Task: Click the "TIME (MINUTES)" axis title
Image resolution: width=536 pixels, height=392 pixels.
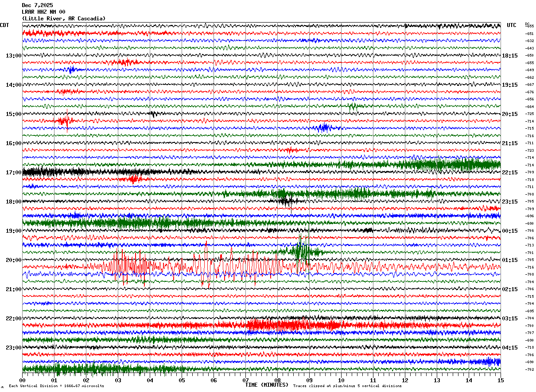Action: [267, 385]
